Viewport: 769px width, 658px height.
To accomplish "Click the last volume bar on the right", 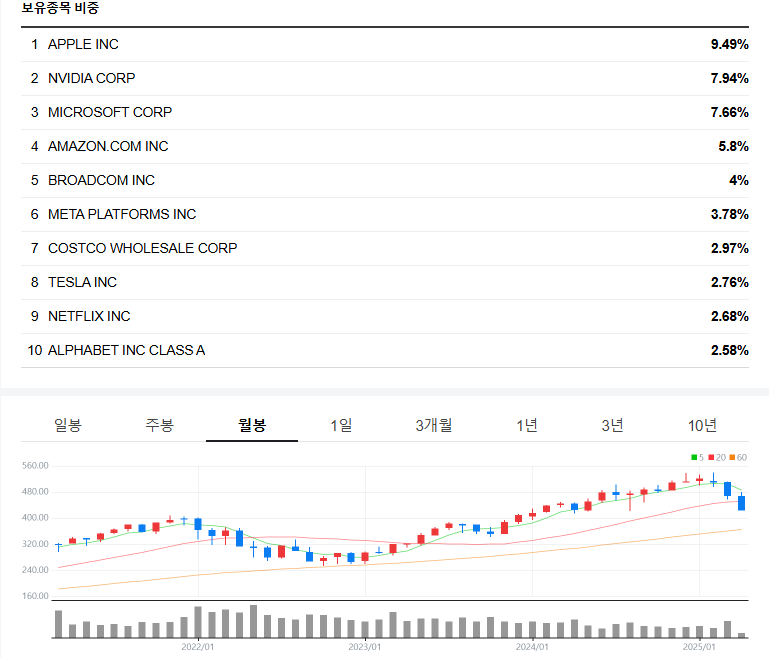I will click(742, 635).
